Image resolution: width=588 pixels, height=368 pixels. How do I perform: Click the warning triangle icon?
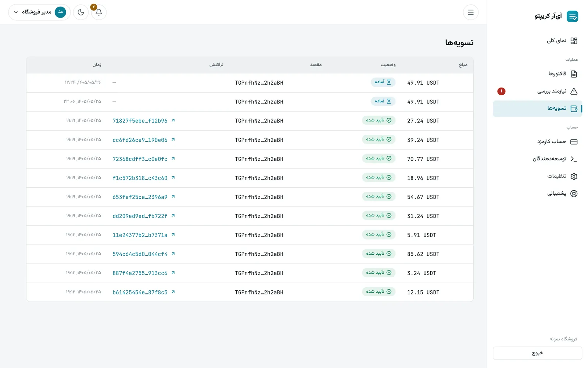point(574,91)
